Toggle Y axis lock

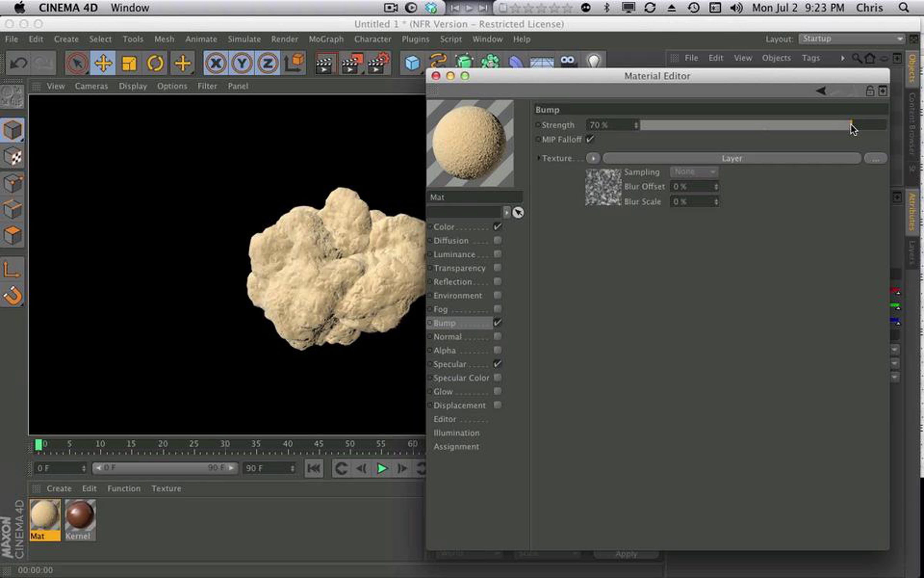pos(242,63)
